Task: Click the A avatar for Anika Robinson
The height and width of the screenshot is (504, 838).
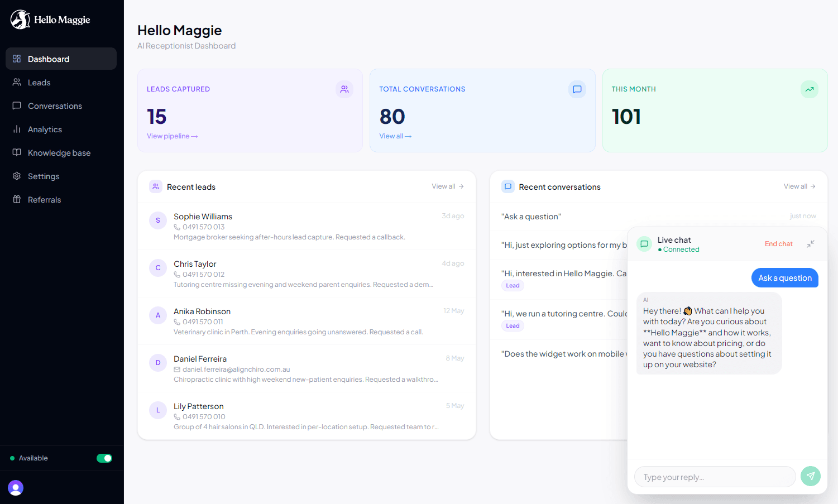Action: point(158,315)
